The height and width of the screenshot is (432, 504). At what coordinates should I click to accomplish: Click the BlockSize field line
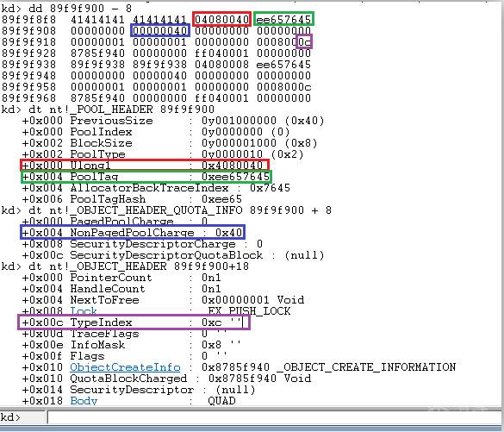[170, 143]
